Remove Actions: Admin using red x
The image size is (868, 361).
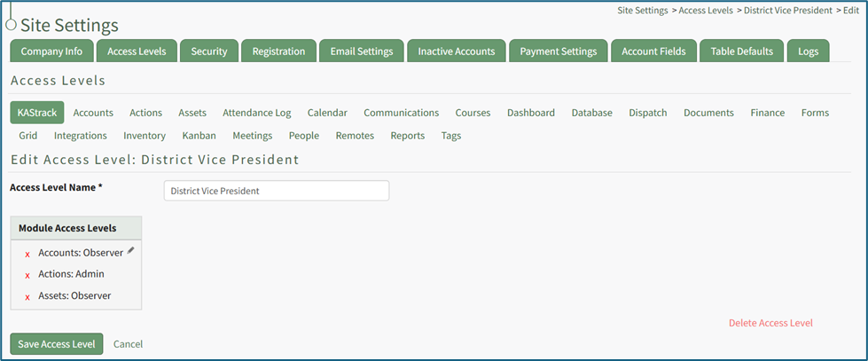tap(27, 275)
